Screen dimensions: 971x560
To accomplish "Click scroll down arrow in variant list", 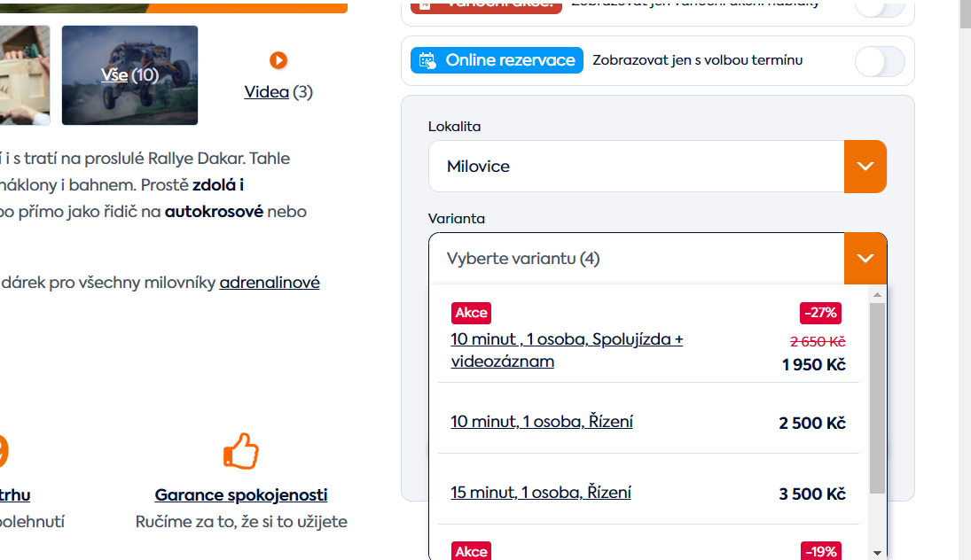I will tap(877, 553).
